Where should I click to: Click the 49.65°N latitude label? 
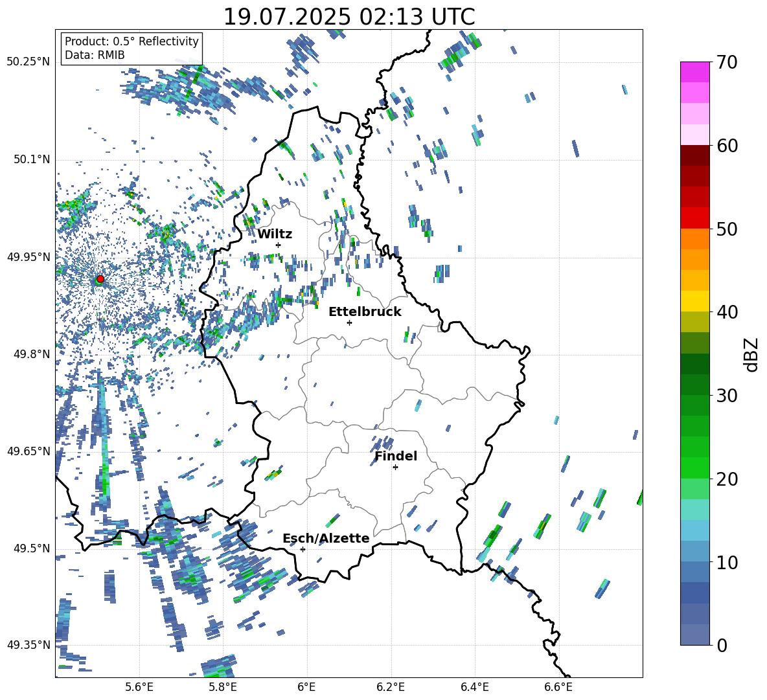coord(29,451)
